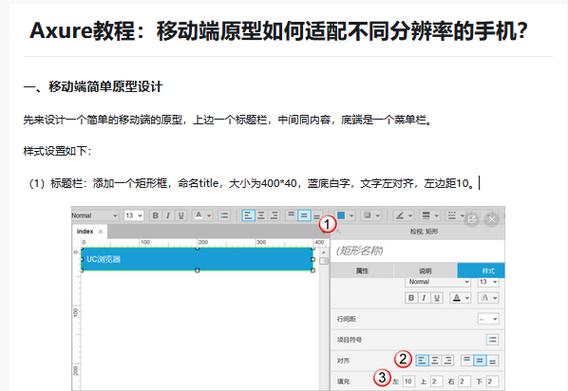The width and height of the screenshot is (568, 391).
Task: Click Bold in the style panel
Action: pos(411,298)
